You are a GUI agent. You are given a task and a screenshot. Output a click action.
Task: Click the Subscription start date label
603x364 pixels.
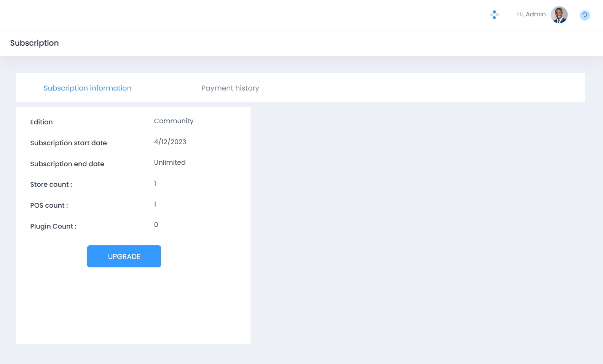pos(69,143)
